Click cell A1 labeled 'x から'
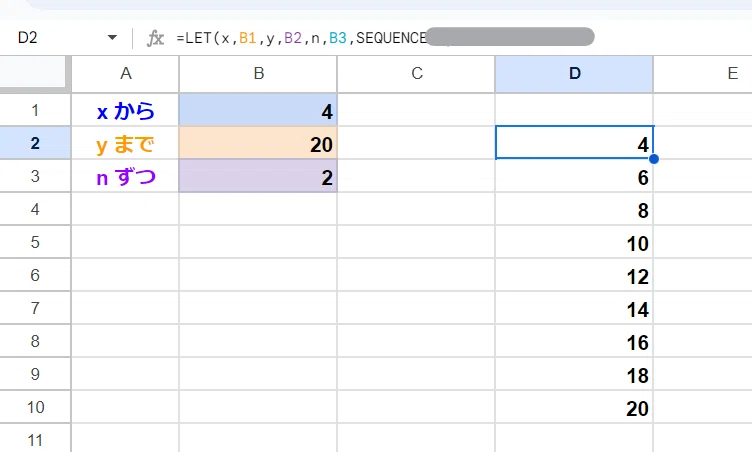The height and width of the screenshot is (452, 752). click(126, 110)
